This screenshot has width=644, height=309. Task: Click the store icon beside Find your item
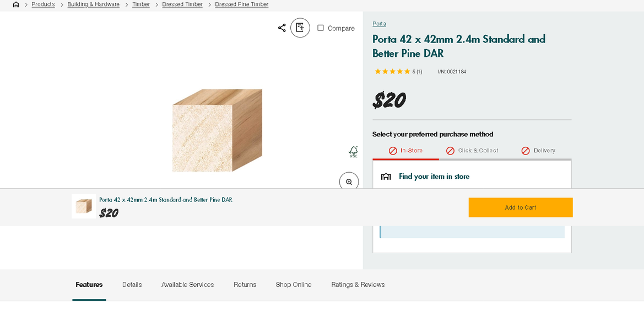[386, 177]
